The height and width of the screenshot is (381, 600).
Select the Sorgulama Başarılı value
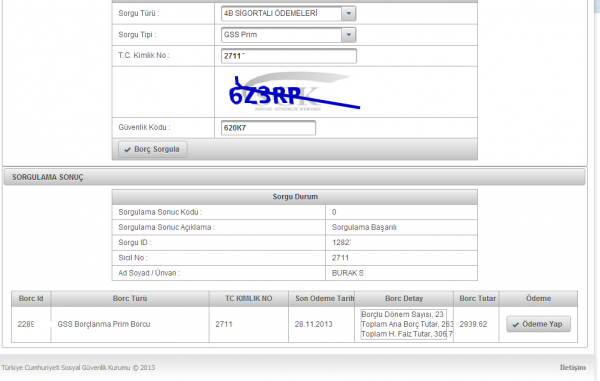click(364, 227)
